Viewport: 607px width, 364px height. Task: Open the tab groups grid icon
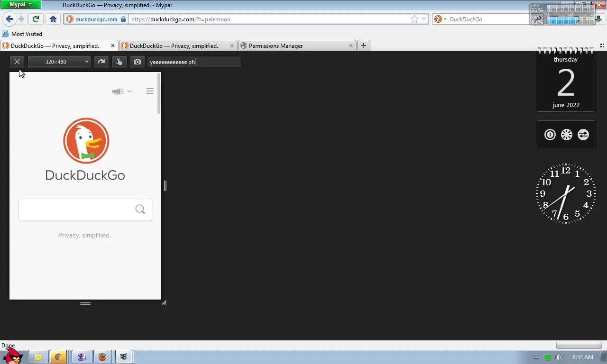602,46
